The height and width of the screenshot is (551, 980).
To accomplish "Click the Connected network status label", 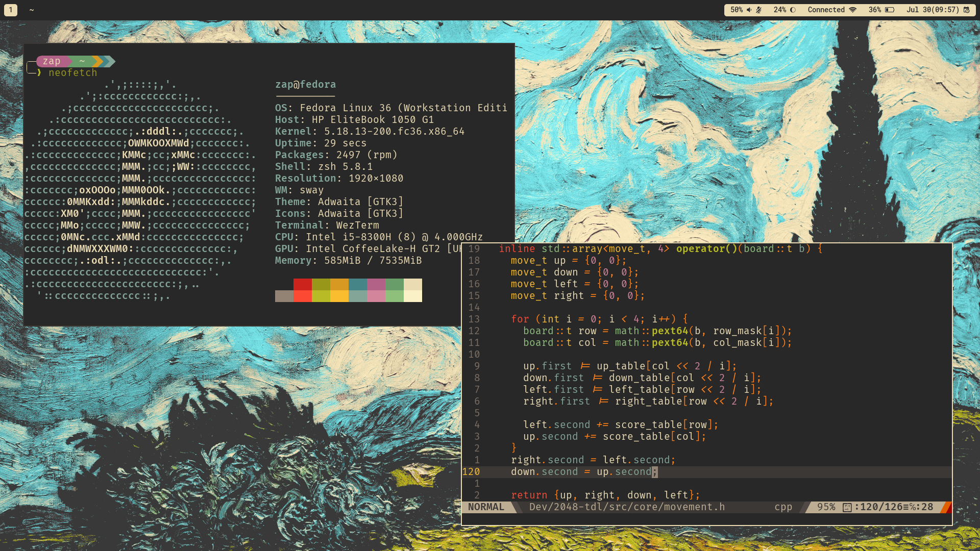I will click(x=826, y=10).
